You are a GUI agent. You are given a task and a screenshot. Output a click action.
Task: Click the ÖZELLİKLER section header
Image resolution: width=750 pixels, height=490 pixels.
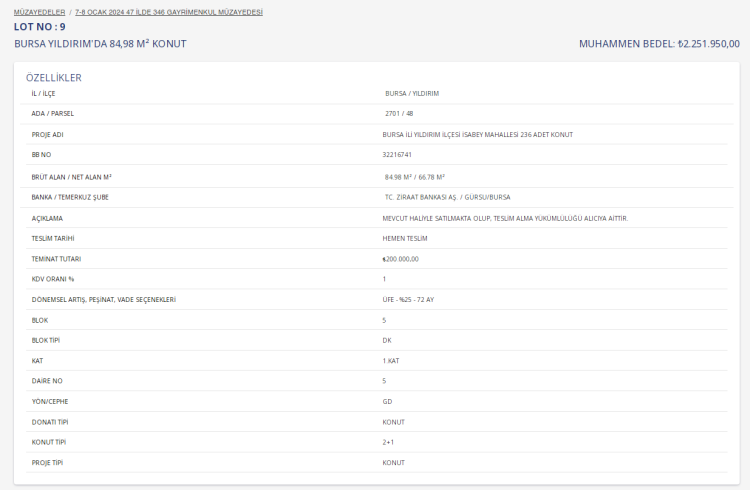(54, 77)
